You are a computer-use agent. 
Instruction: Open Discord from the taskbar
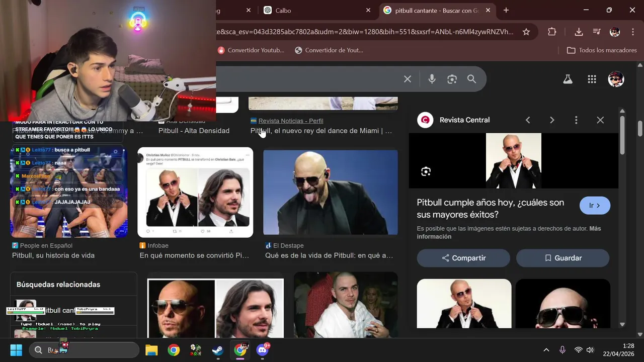click(x=263, y=350)
